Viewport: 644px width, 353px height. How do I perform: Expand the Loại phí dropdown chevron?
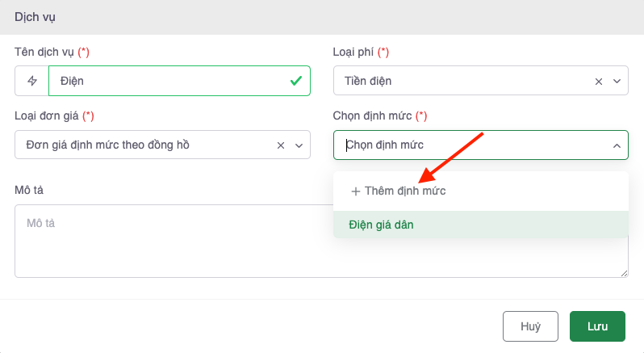pyautogui.click(x=617, y=81)
